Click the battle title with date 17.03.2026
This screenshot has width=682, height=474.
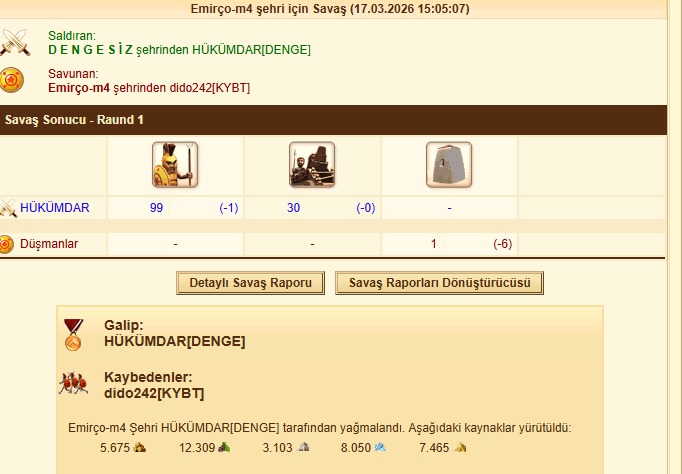330,9
